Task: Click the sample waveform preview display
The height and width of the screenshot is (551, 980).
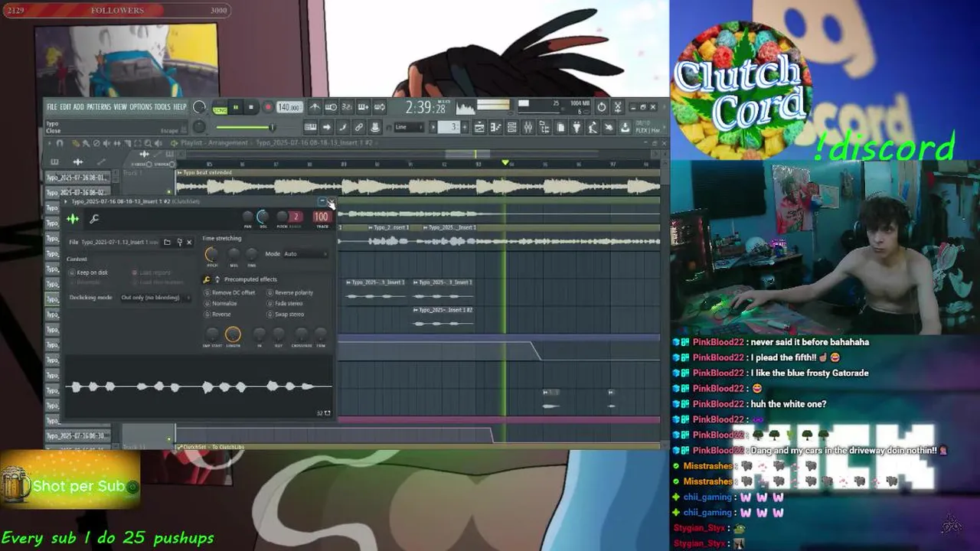Action: (x=199, y=386)
